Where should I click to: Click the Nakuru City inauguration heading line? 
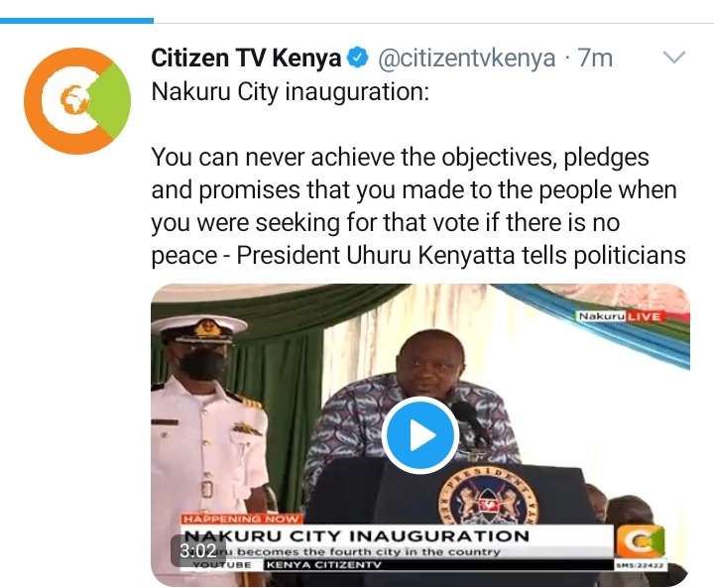290,91
